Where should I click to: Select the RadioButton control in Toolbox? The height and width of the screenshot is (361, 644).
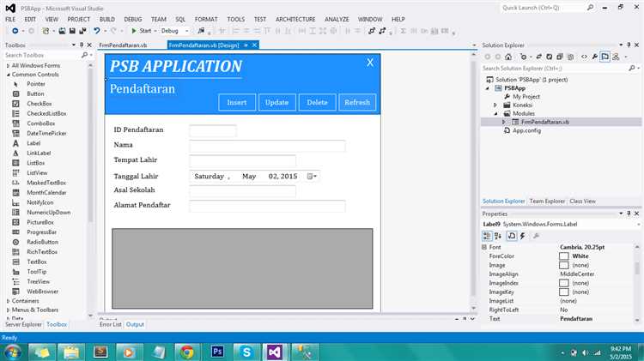(x=42, y=242)
